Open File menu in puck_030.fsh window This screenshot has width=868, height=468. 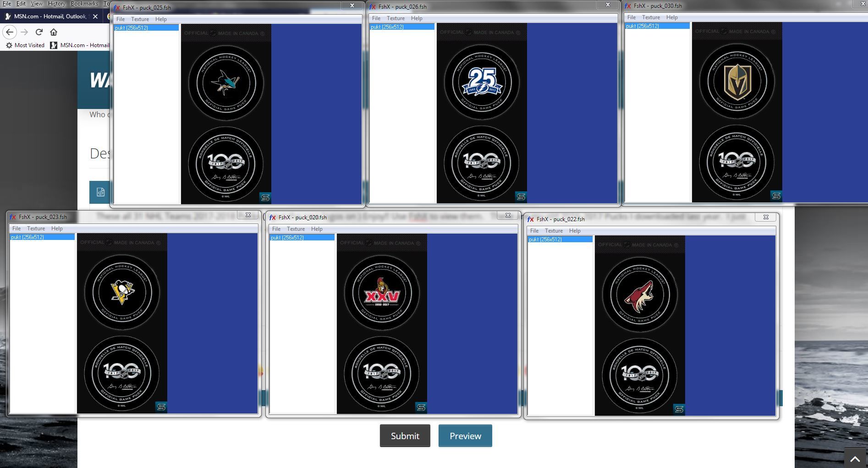[632, 17]
